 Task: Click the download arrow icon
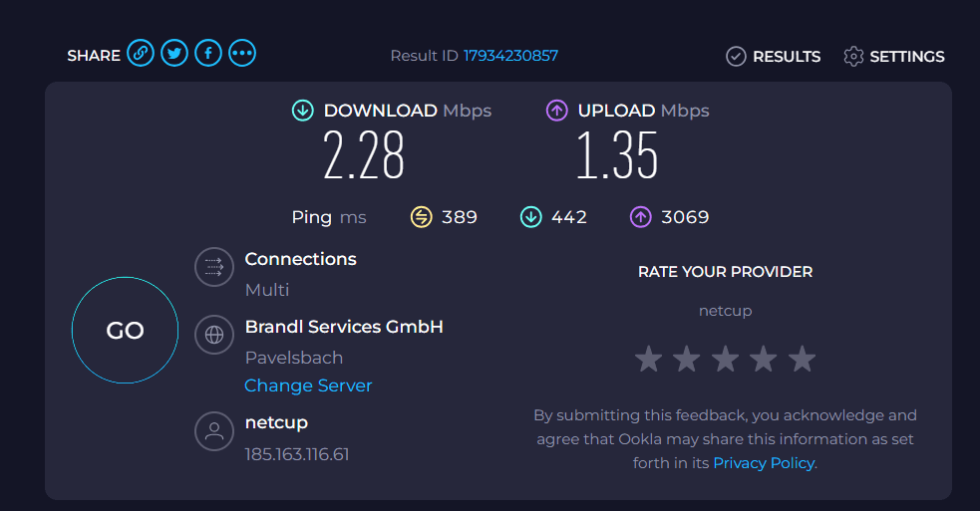pyautogui.click(x=303, y=111)
